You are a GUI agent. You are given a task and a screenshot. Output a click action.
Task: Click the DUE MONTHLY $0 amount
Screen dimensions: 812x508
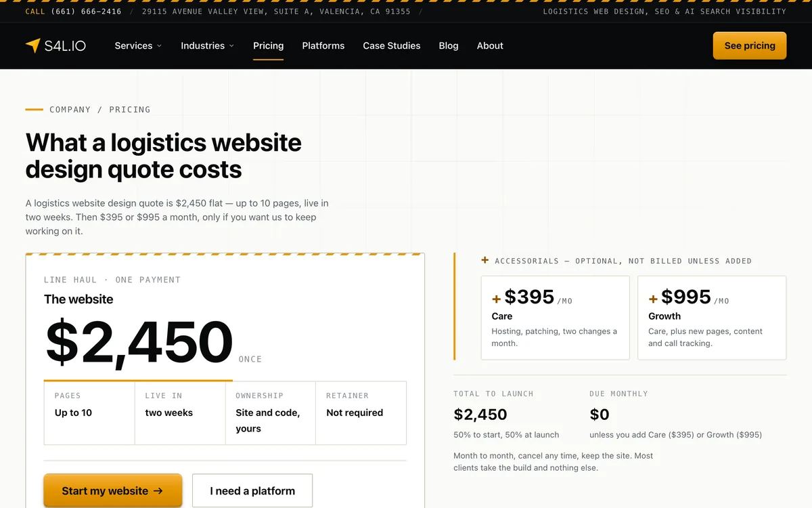click(x=600, y=415)
